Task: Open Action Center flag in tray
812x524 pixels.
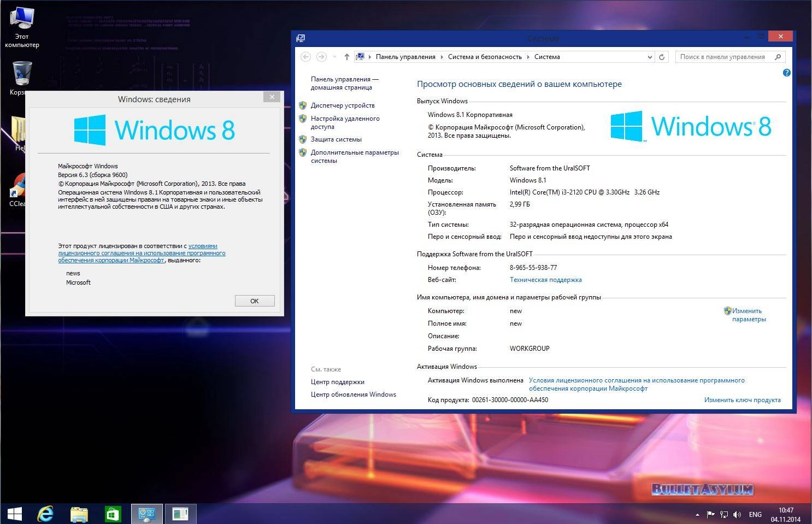Action: (x=710, y=514)
